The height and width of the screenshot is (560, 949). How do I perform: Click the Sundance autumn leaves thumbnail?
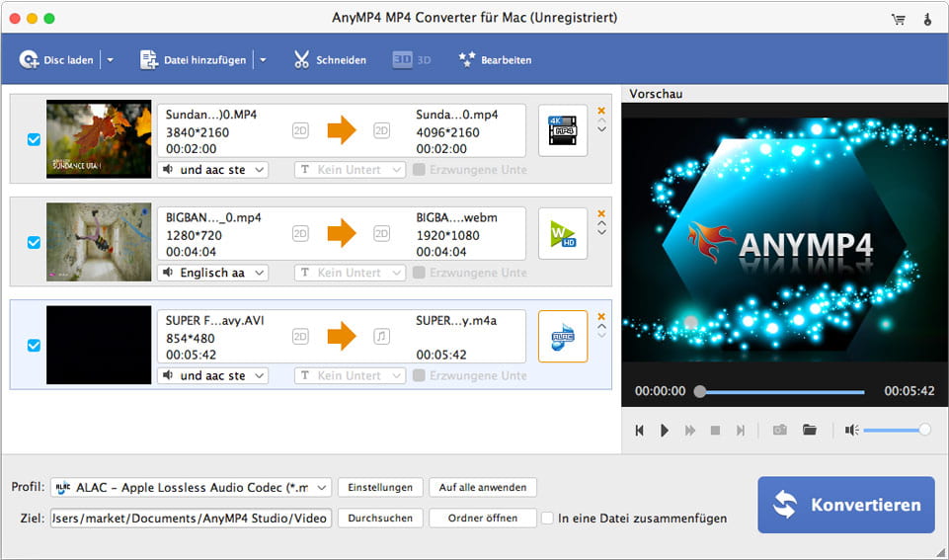coord(99,138)
